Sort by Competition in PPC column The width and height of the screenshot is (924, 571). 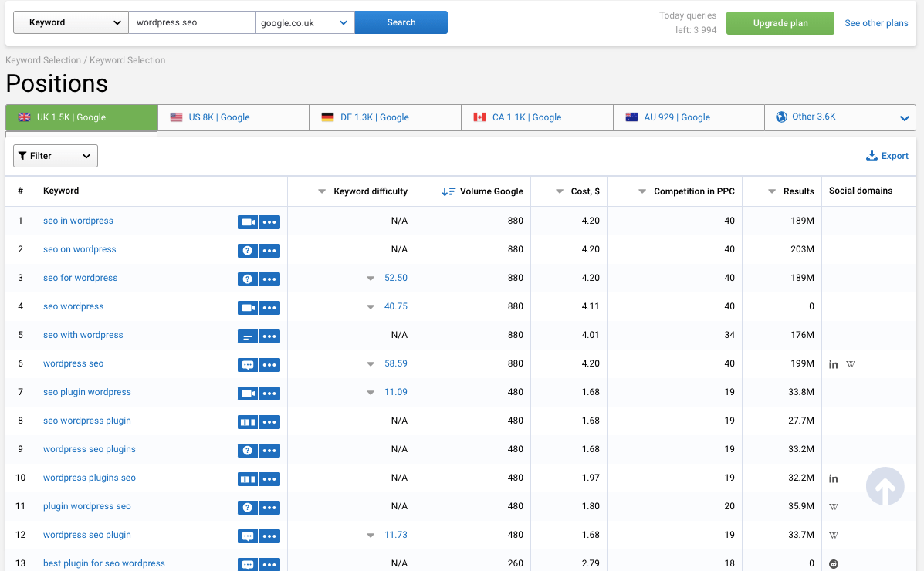[686, 191]
